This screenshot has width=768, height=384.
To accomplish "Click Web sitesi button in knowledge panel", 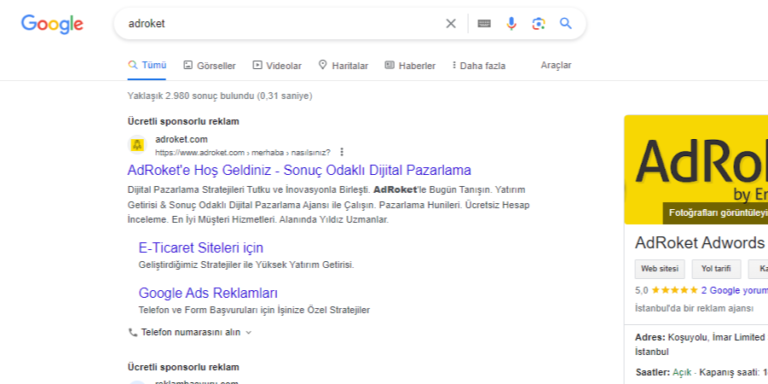I will (660, 269).
